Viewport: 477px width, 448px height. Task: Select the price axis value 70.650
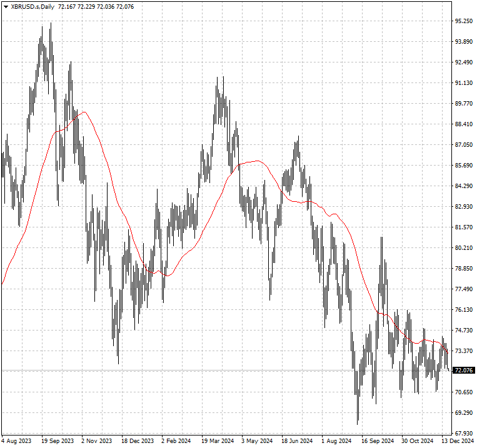[x=464, y=392]
